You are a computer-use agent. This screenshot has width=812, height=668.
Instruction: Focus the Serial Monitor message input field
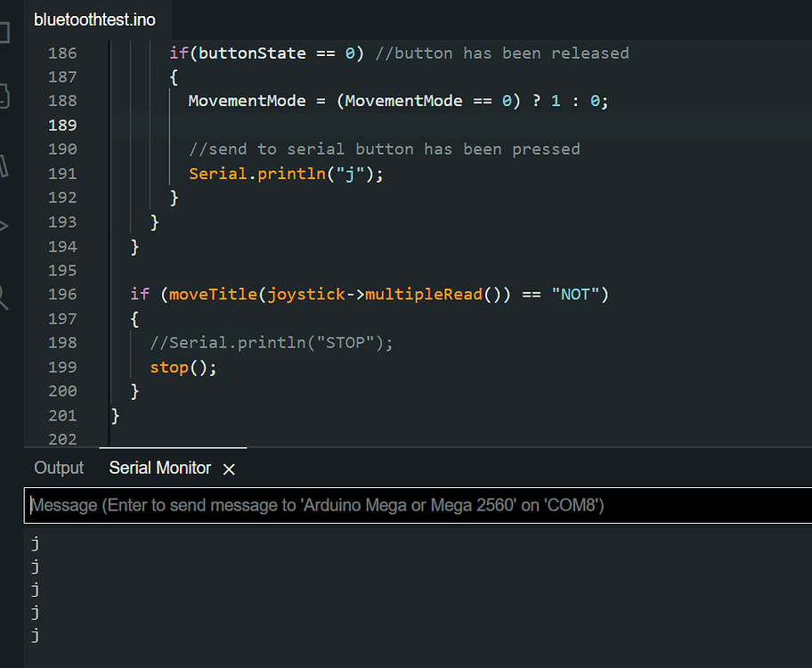pos(418,505)
